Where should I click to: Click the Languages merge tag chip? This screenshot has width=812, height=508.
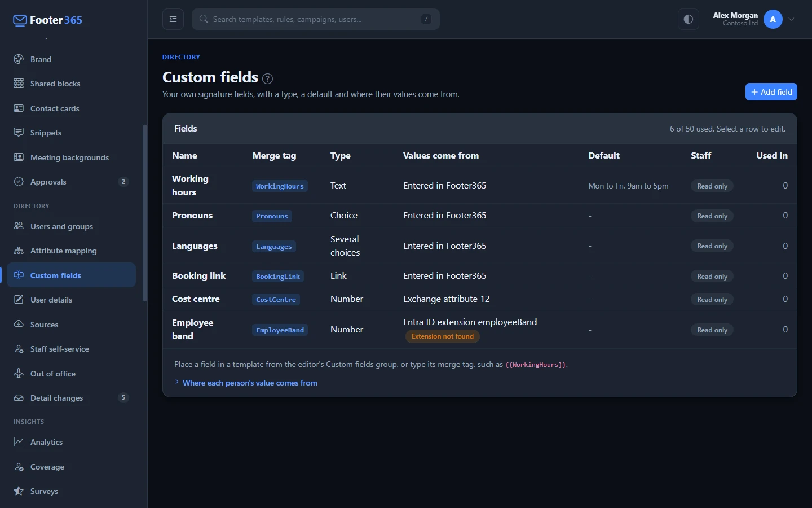coord(274,247)
